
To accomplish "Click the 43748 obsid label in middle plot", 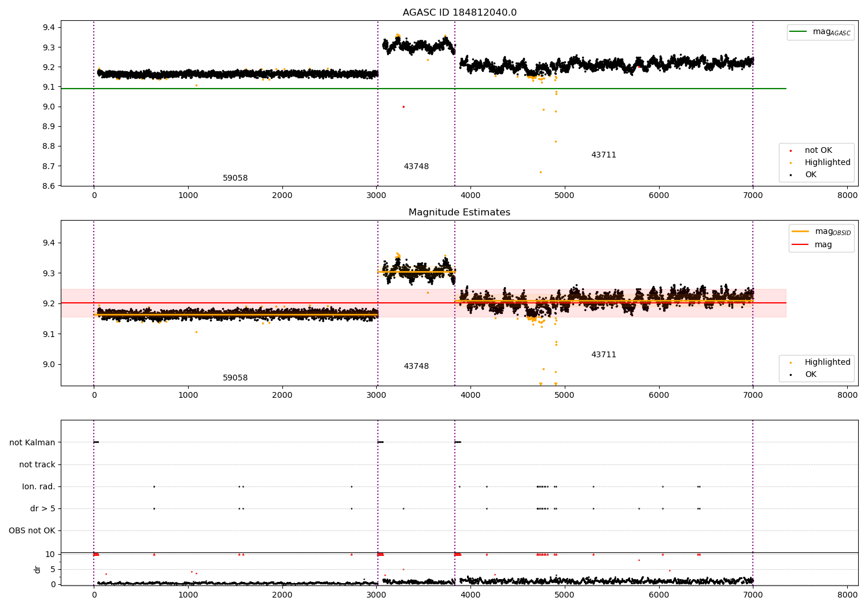I will (x=416, y=367).
